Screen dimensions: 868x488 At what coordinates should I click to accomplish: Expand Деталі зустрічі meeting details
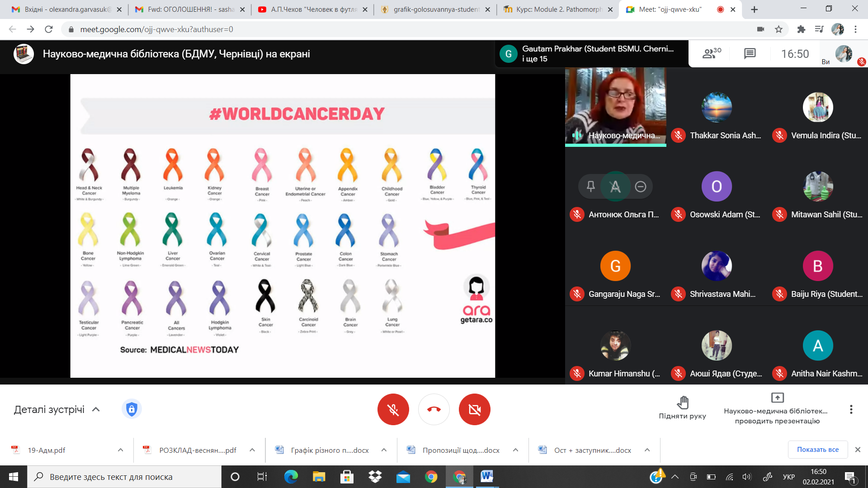57,409
